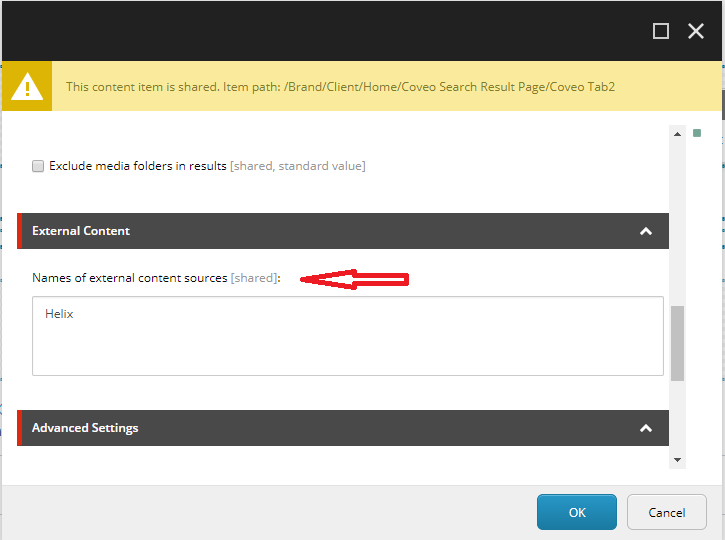Collapse Advanced Settings section using chevron
The height and width of the screenshot is (540, 725).
click(646, 428)
